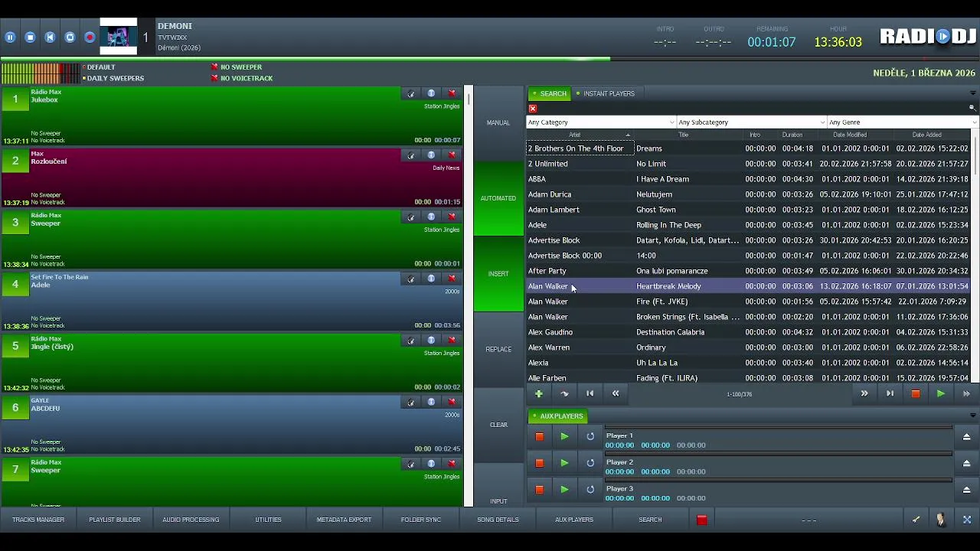
Task: Click the green plus icon under search results
Action: 538,393
